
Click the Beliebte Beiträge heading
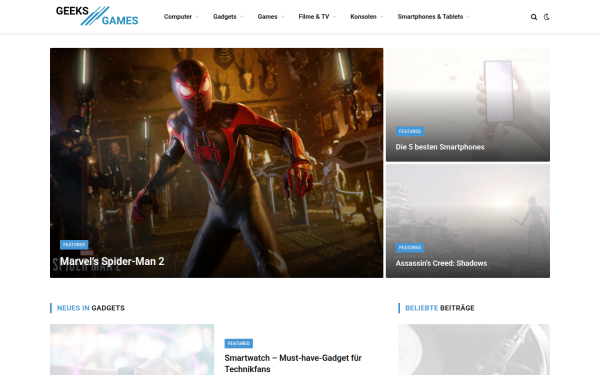coord(440,308)
